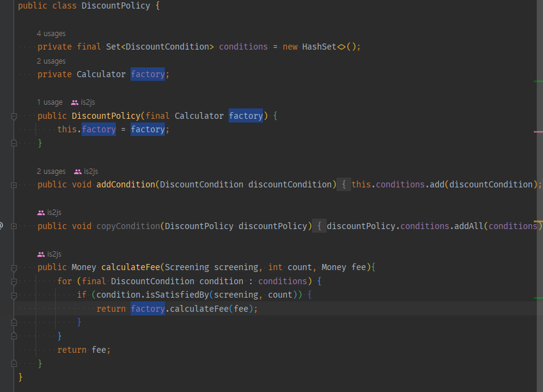543x392 pixels.
Task: Click is2js author hint above calculateFee
Action: tap(49, 254)
